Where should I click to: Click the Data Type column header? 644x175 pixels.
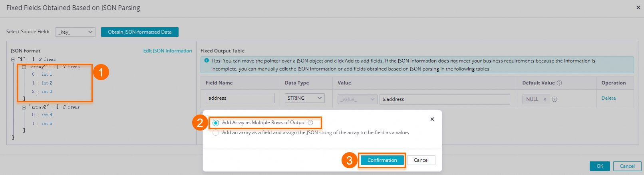coord(296,83)
